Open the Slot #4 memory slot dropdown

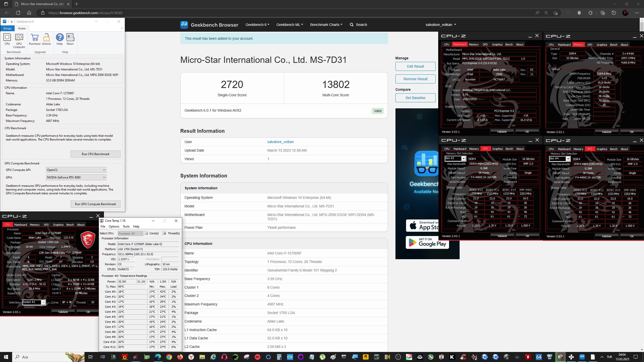click(559, 159)
